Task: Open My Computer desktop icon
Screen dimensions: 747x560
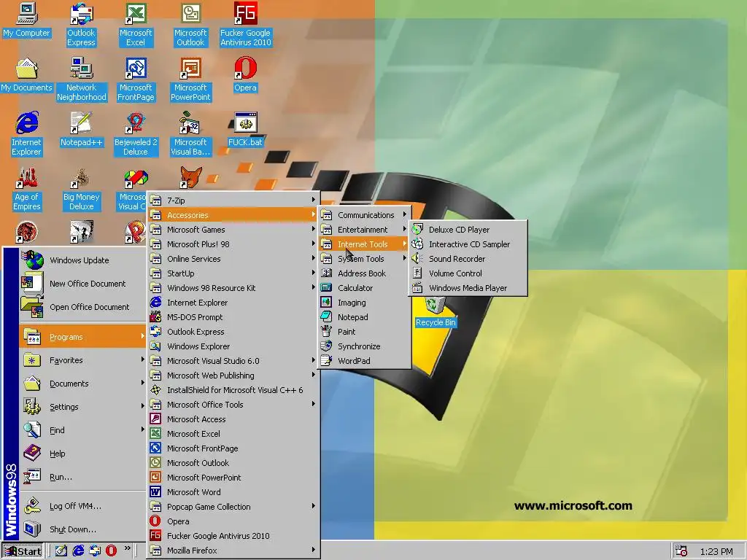Action: pyautogui.click(x=26, y=20)
